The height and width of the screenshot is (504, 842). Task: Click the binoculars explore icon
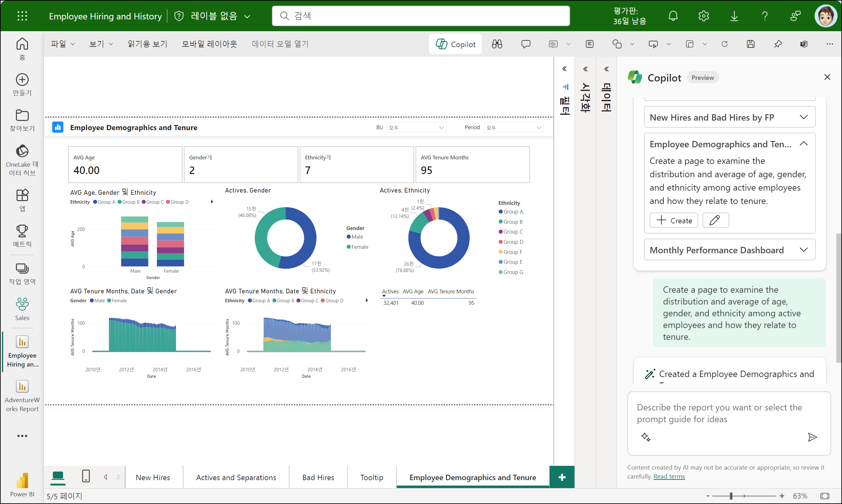[497, 44]
